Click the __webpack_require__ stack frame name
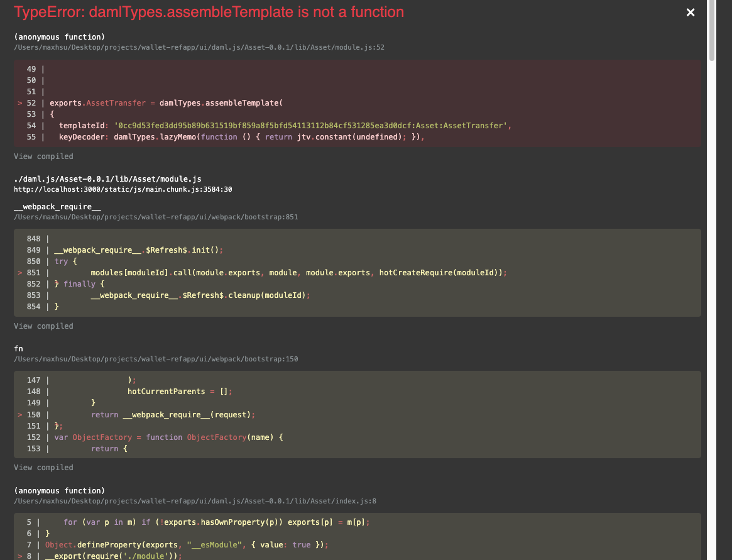 pyautogui.click(x=57, y=206)
